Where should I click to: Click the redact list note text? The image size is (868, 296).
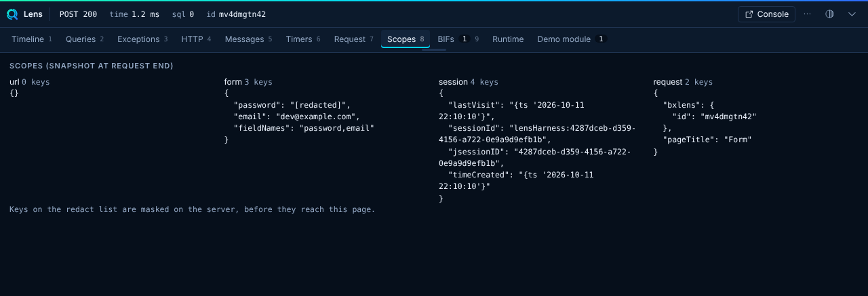coord(192,209)
